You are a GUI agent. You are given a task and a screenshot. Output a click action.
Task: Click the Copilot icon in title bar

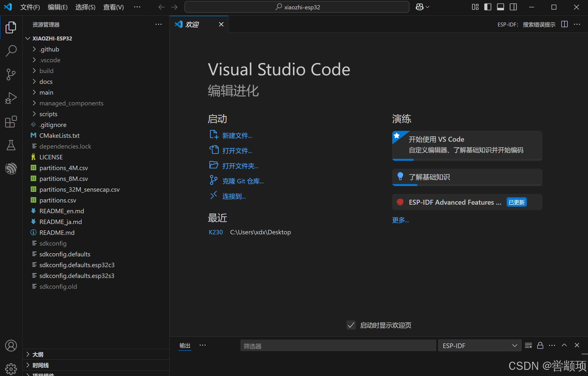tap(419, 7)
